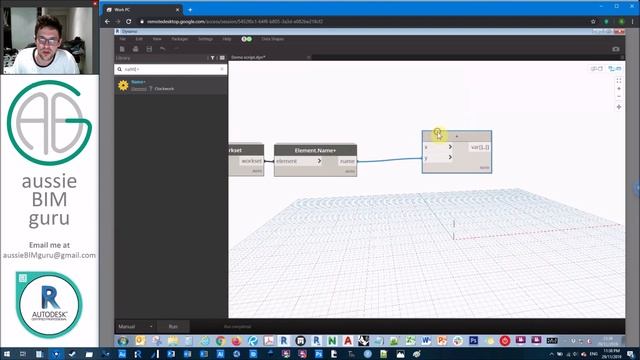Open a new Chrome tab

click(190, 9)
